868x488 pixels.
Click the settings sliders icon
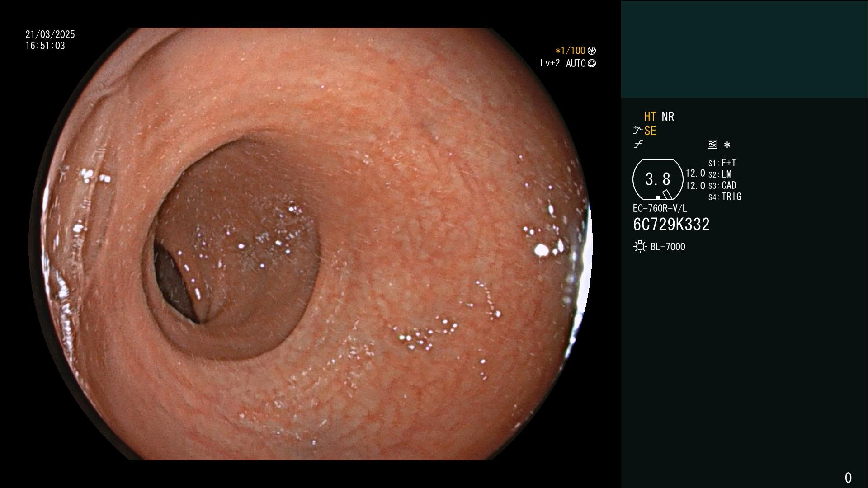[712, 145]
